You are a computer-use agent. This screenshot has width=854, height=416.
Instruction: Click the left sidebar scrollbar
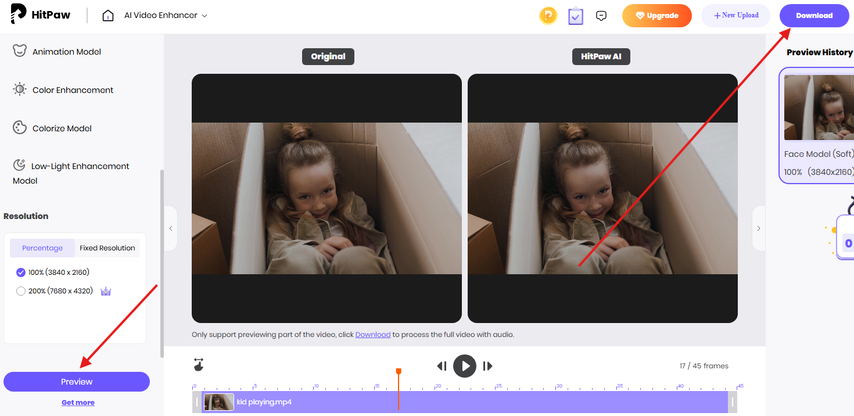[161, 264]
